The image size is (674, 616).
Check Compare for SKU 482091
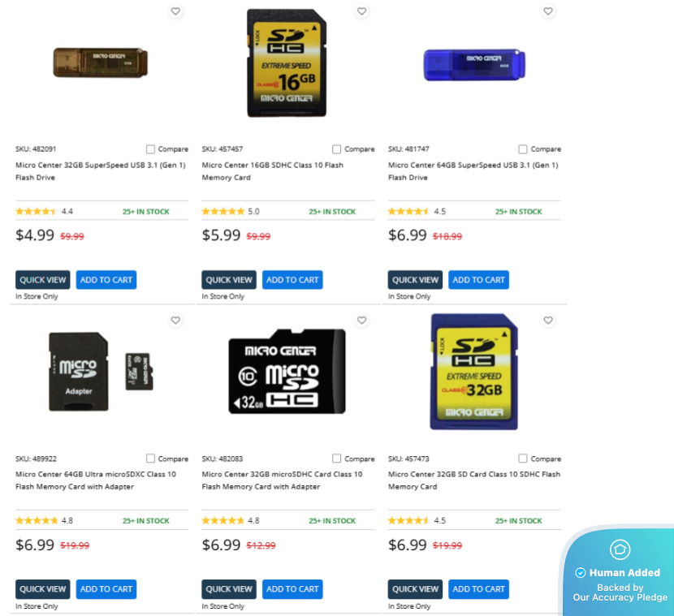[150, 149]
